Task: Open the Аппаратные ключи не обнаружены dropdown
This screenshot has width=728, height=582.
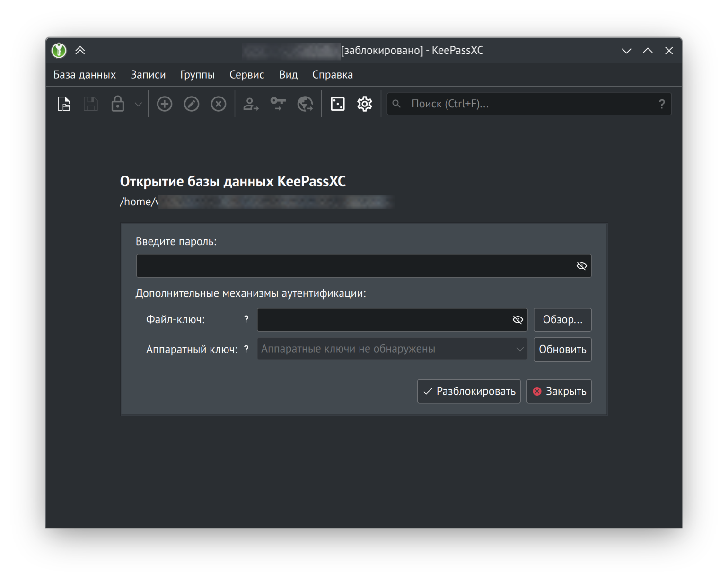Action: 392,349
